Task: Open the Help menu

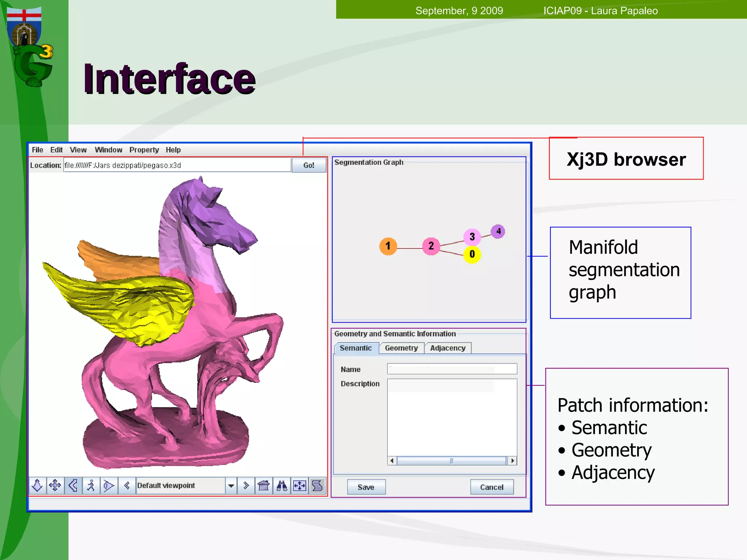Action: click(173, 150)
